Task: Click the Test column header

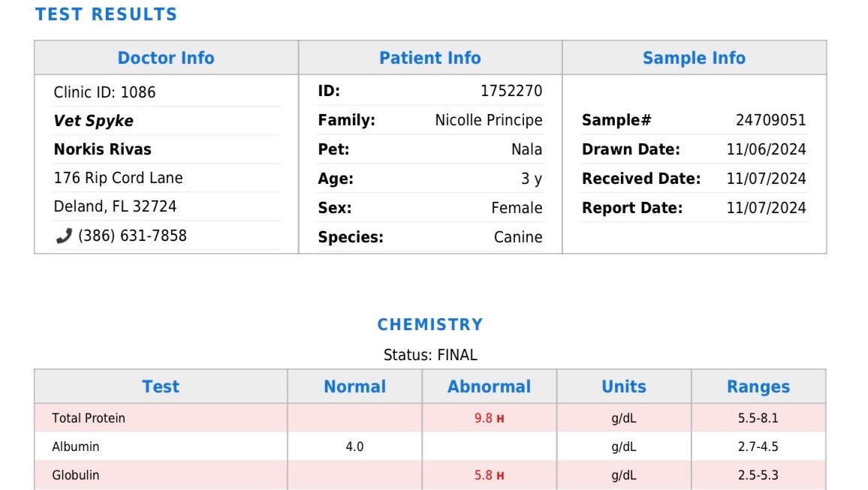Action: click(161, 386)
